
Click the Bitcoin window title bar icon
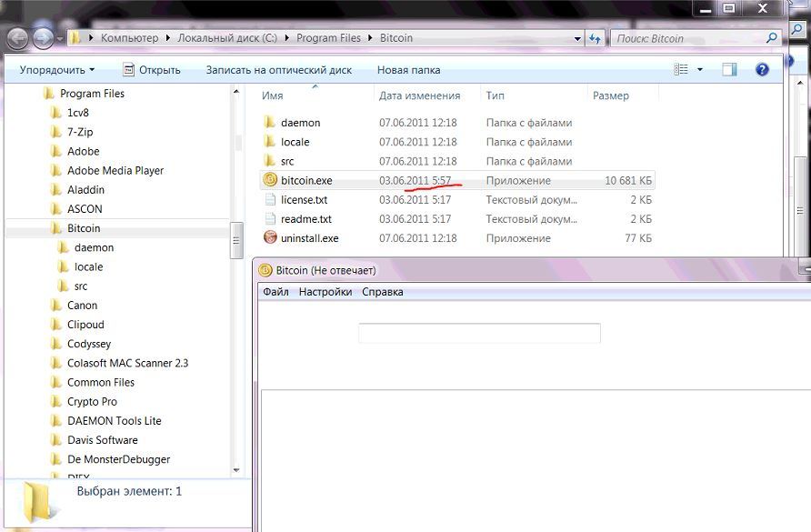(x=265, y=270)
